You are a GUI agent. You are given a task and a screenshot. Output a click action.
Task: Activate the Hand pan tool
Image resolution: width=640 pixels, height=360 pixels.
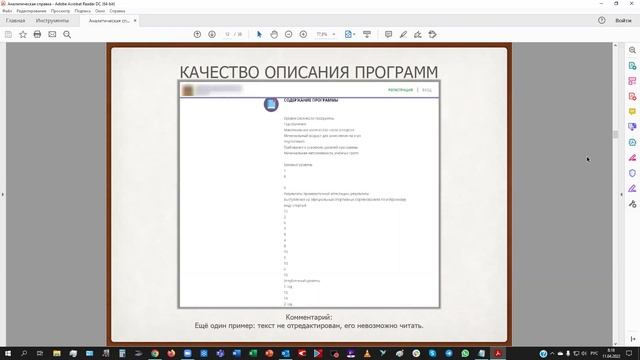274,35
